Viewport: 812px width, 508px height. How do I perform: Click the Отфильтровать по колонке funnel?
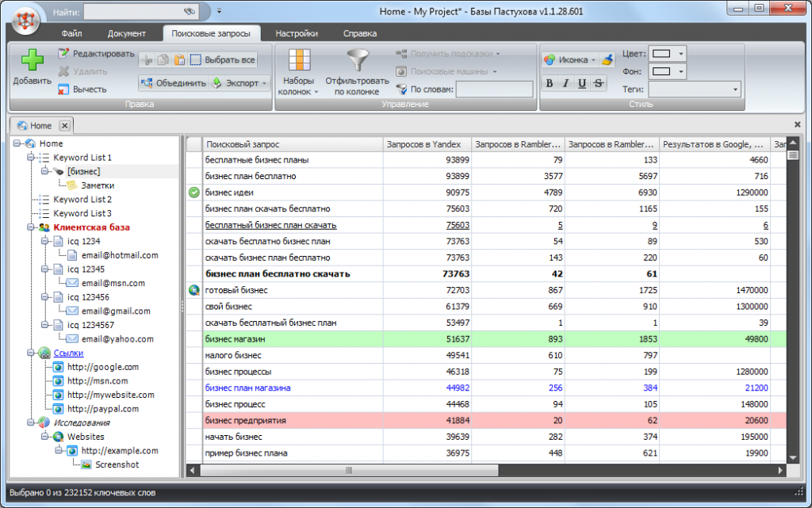tap(358, 72)
